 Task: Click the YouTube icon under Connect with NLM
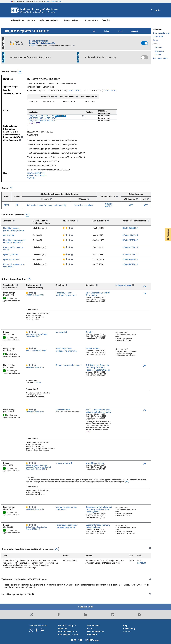click(42, 630)
